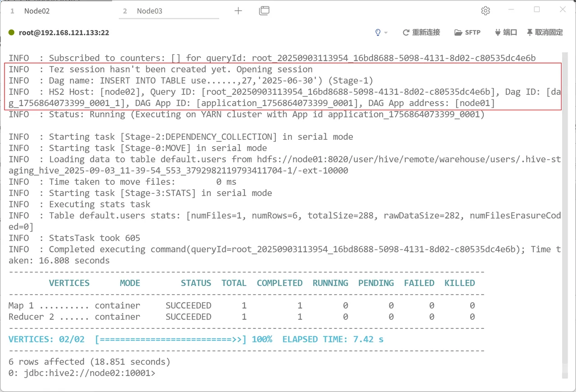Click 'Tez session hasn't been created yet' line
The image size is (576, 392).
point(161,70)
